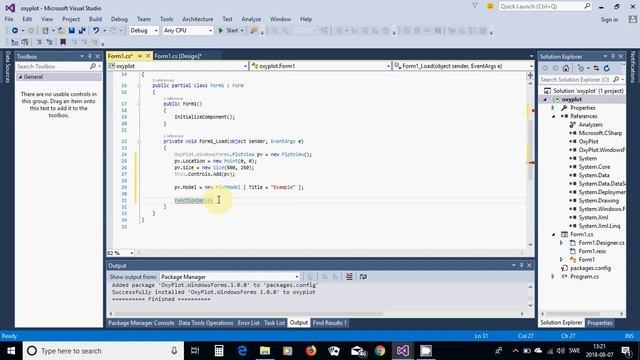Click Refresh icon in Solution Explorer

click(607, 68)
